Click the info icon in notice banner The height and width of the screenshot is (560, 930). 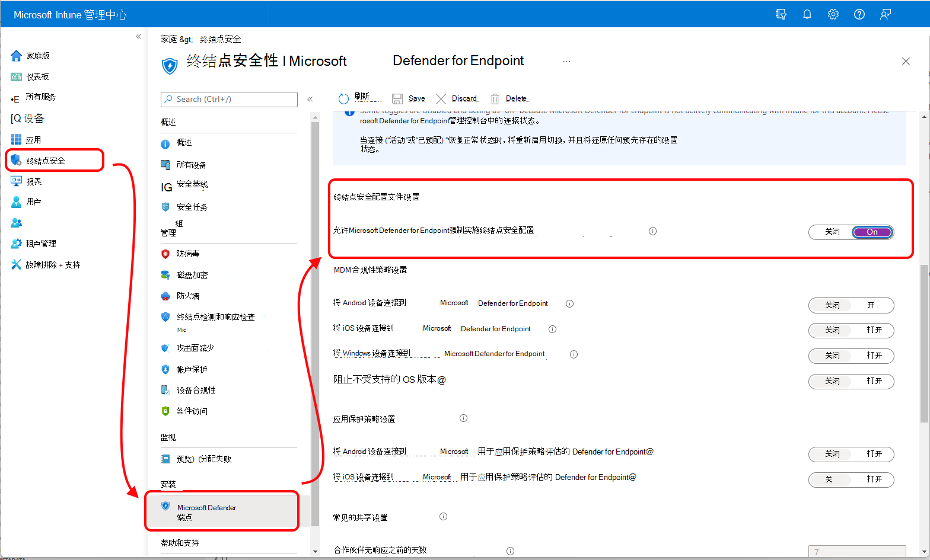pyautogui.click(x=349, y=111)
